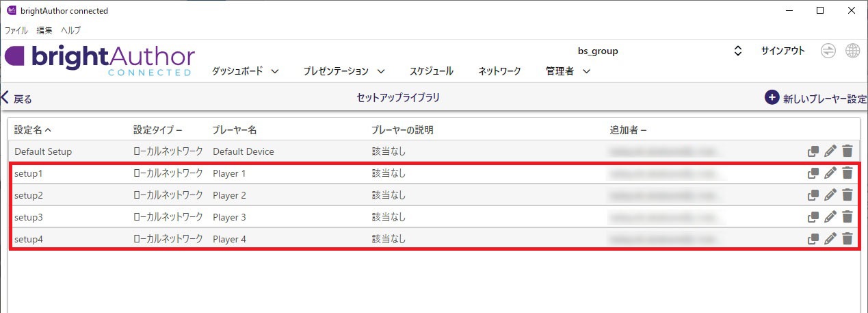
Task: Duplicate setup4 with the copy icon
Action: (x=813, y=239)
